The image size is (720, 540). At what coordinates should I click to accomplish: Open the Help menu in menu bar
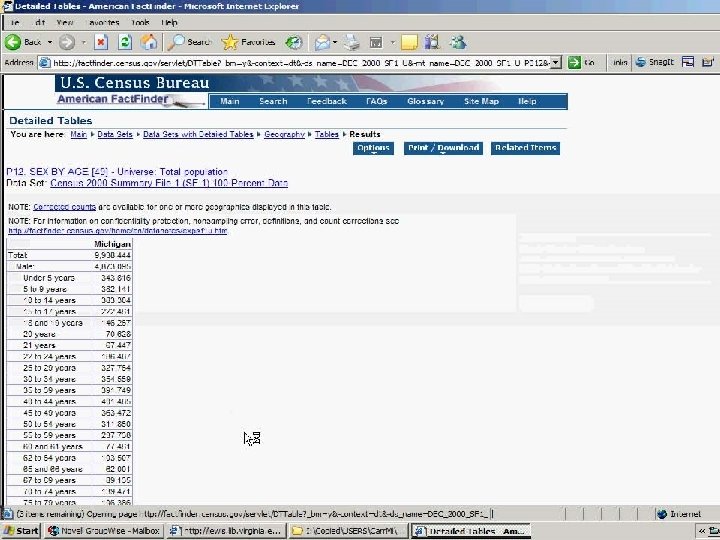click(x=169, y=22)
